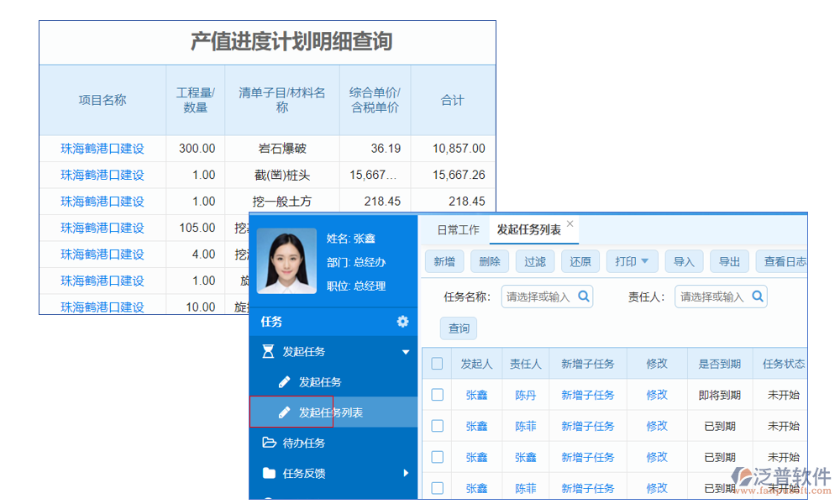The image size is (840, 504).
Task: Click the 新增 button
Action: [x=444, y=261]
